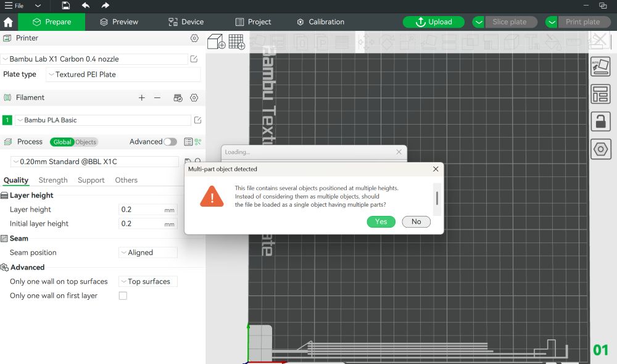Viewport: 617px width, 364px height.
Task: Click the settings list icon beside Advanced
Action: (188, 142)
